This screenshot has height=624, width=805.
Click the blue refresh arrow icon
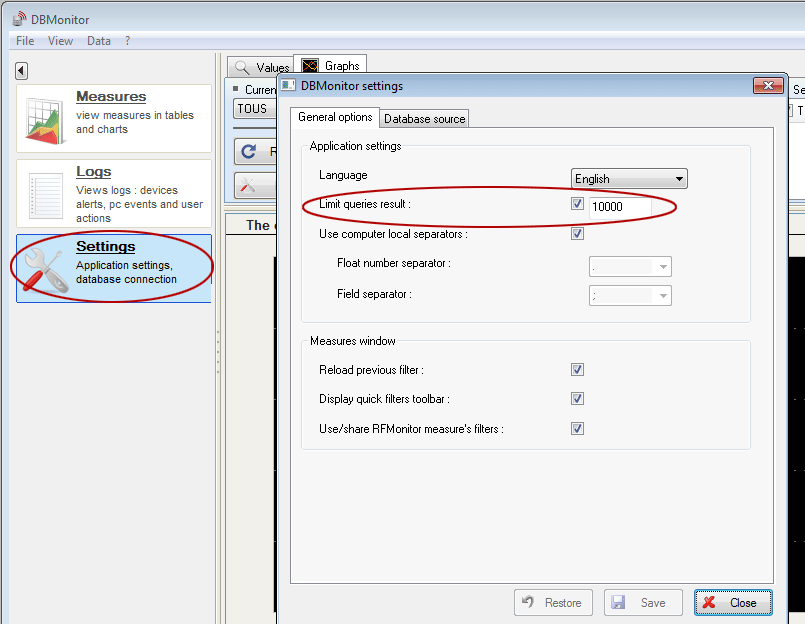coord(249,151)
